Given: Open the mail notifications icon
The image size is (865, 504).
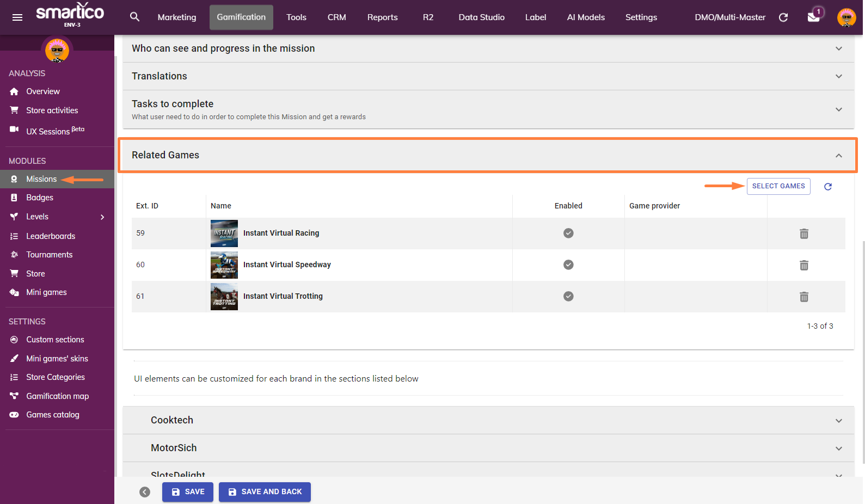Looking at the screenshot, I should click(x=814, y=17).
